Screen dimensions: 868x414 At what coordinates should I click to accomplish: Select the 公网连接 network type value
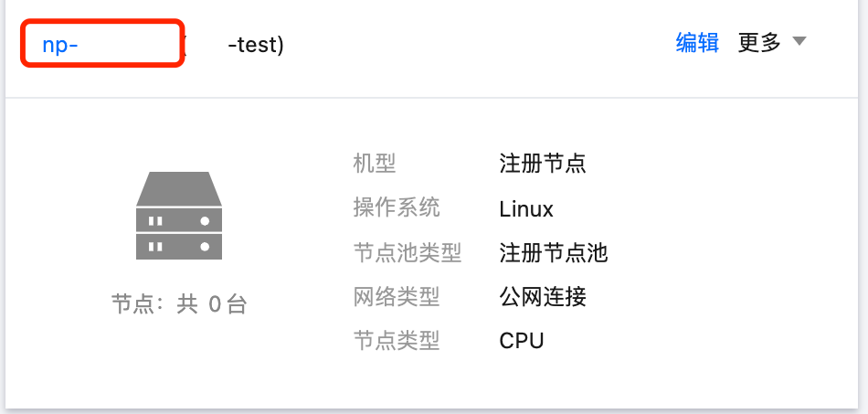tap(543, 296)
